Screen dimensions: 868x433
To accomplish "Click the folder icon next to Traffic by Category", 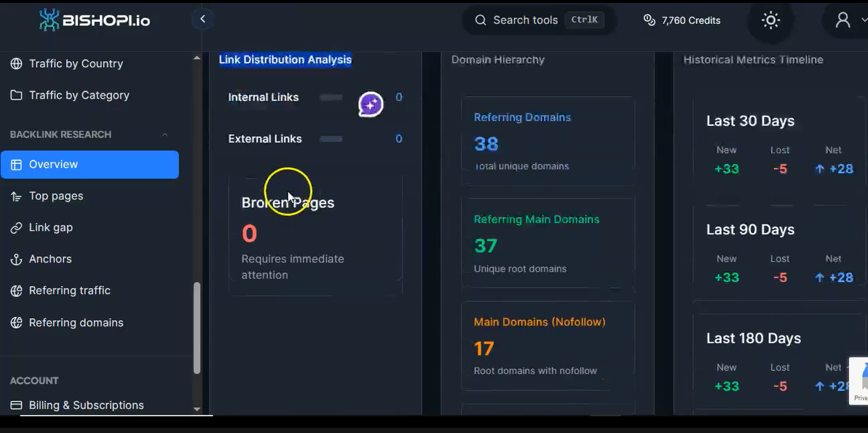I will pyautogui.click(x=16, y=95).
